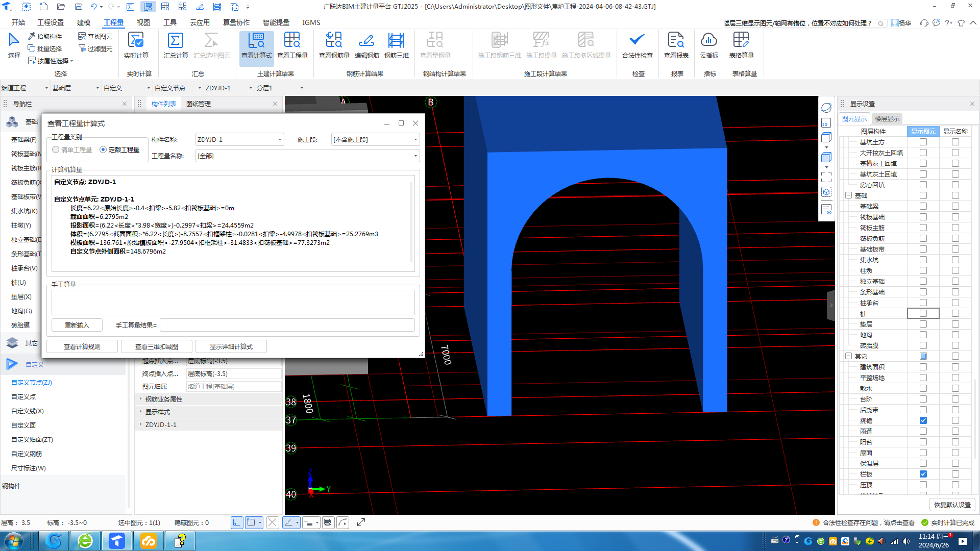Click the expand arrows icon in status bar
980x551 pixels.
(361, 522)
